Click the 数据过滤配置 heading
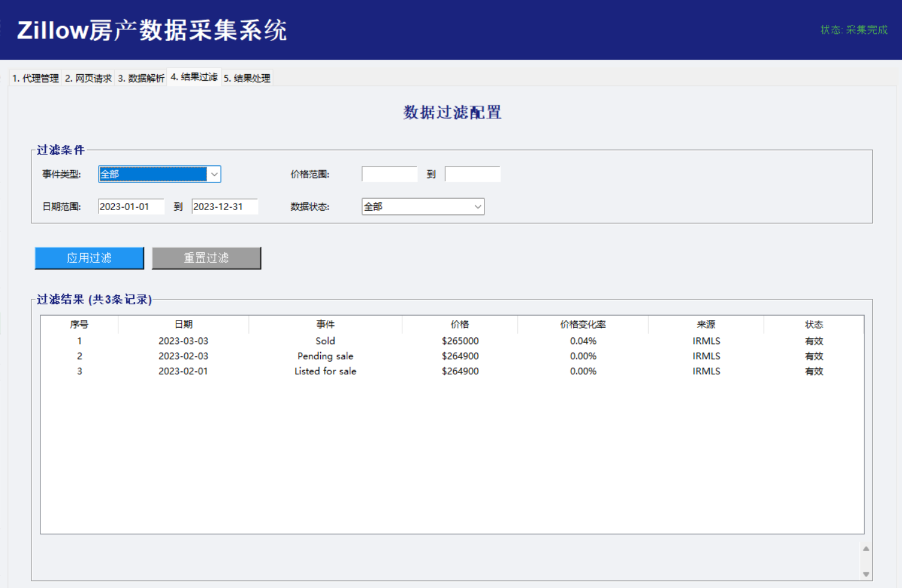The image size is (902, 588). click(x=453, y=112)
